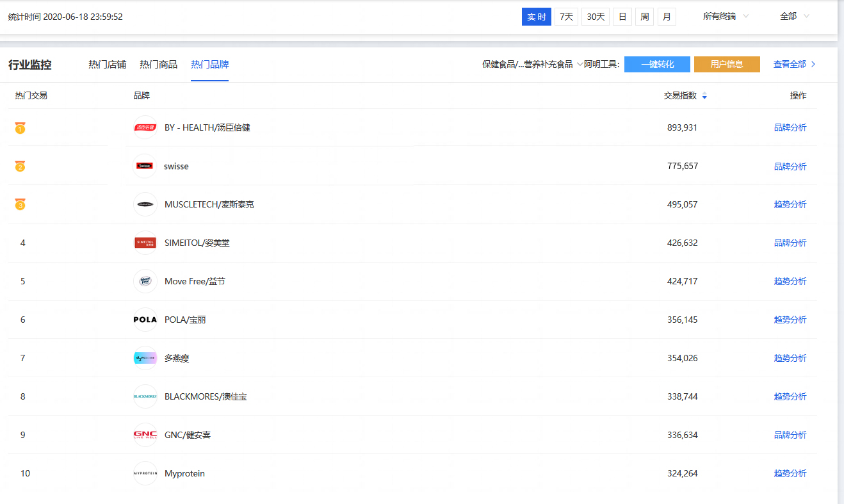844x504 pixels.
Task: Switch to the 热门商品 tab
Action: pyautogui.click(x=158, y=64)
